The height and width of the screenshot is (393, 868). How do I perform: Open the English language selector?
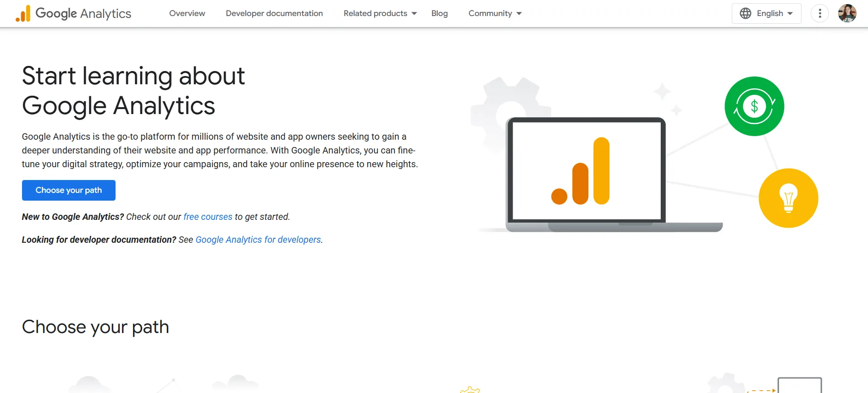(766, 13)
